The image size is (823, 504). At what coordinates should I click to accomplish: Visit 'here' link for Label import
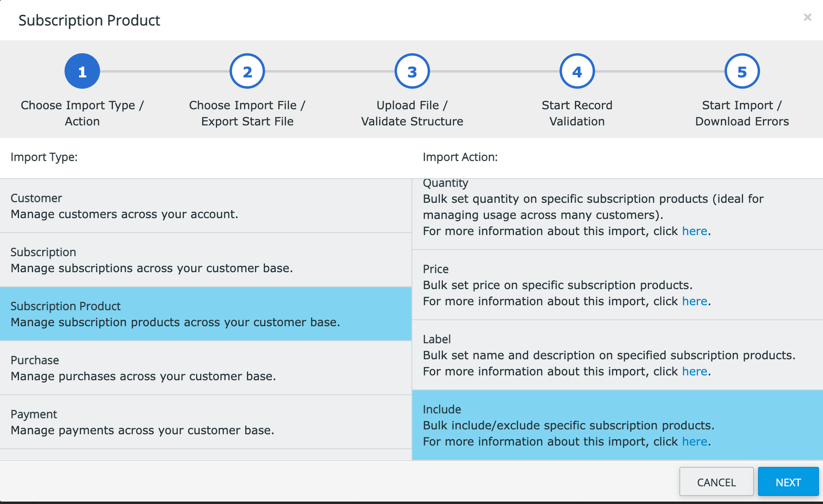point(694,371)
